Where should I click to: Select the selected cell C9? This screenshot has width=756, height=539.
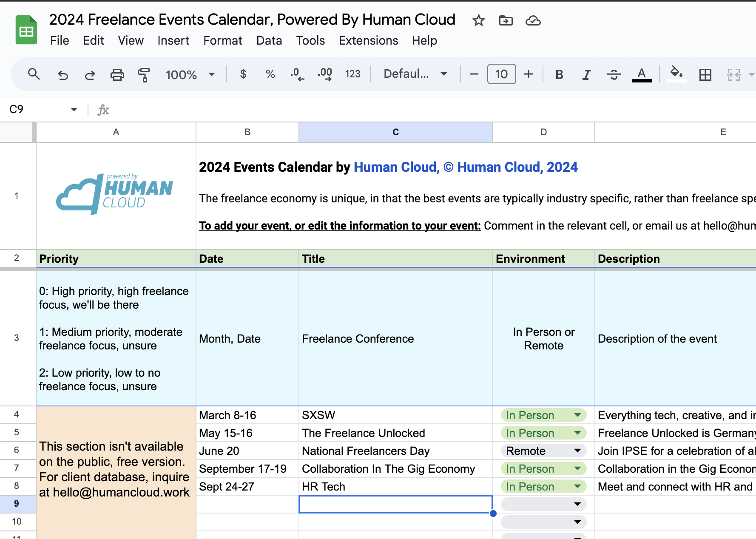point(396,504)
